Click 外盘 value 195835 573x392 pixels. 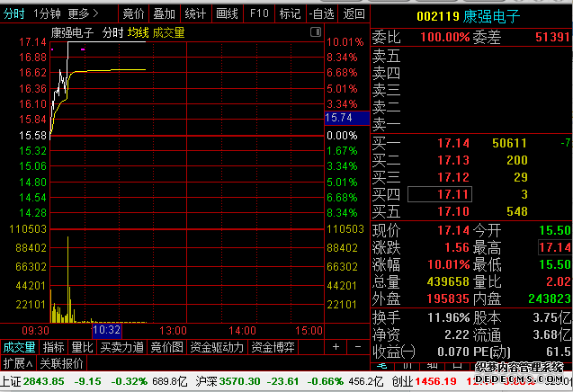448,298
